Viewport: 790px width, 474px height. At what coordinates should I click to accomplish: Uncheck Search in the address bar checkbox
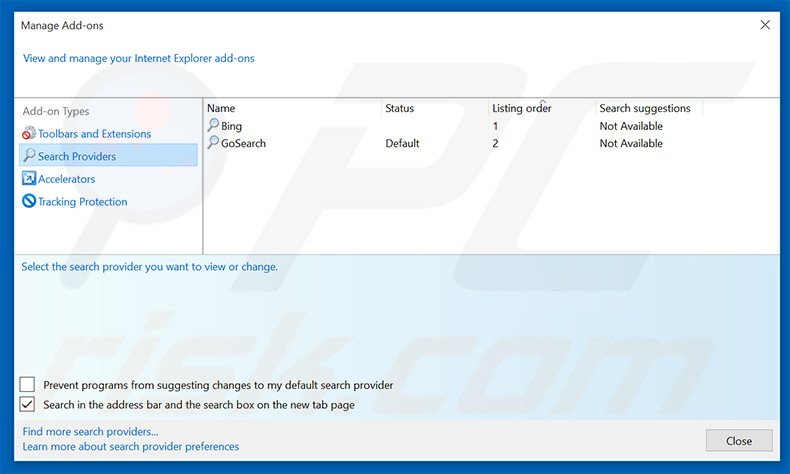27,404
